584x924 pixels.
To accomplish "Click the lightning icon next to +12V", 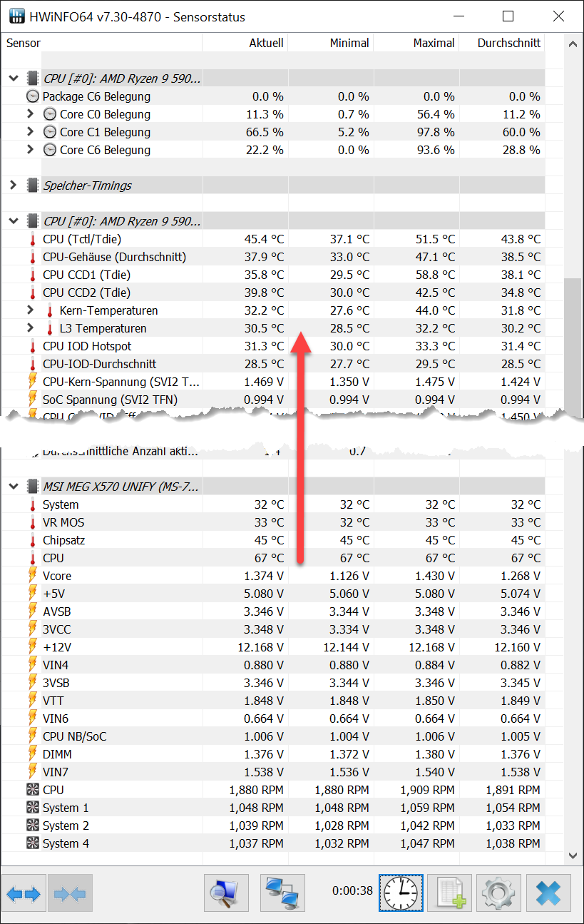I will click(33, 647).
